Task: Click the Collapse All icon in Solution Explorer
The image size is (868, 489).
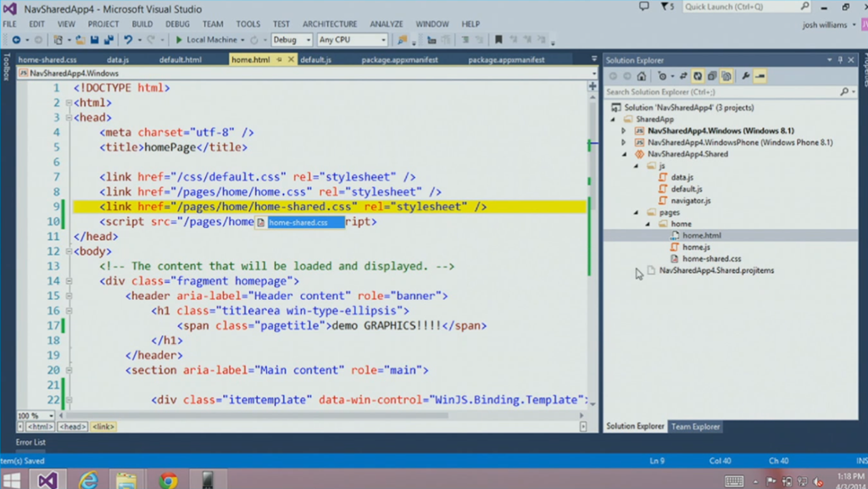Action: tap(712, 76)
